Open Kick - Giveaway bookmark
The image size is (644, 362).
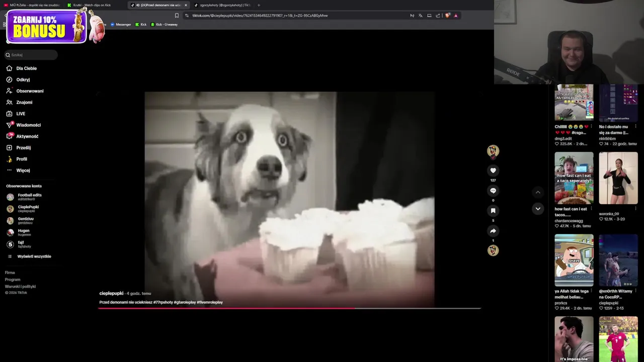(x=164, y=25)
